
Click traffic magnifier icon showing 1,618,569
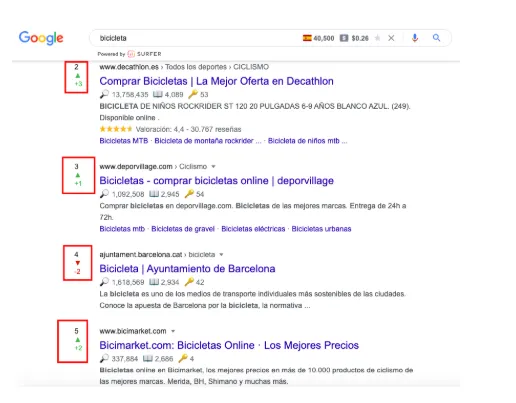pos(104,282)
